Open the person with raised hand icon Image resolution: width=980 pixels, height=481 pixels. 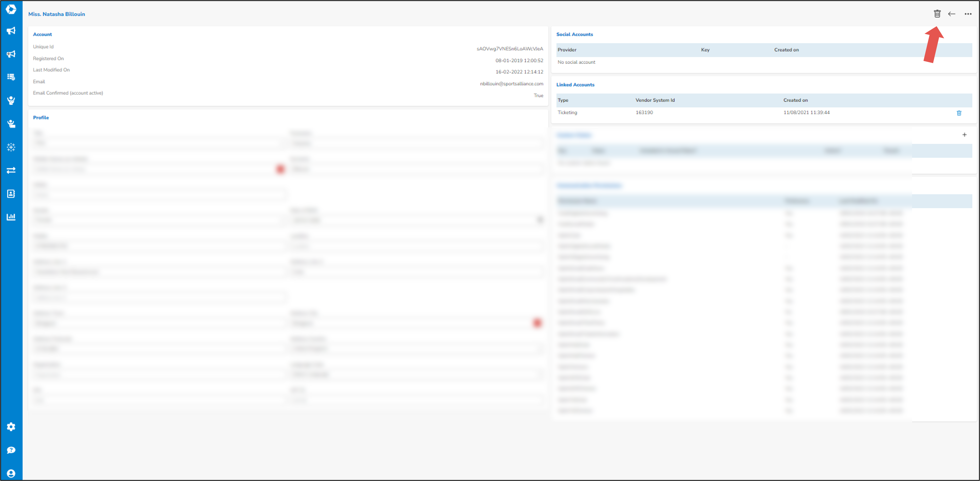pyautogui.click(x=11, y=124)
